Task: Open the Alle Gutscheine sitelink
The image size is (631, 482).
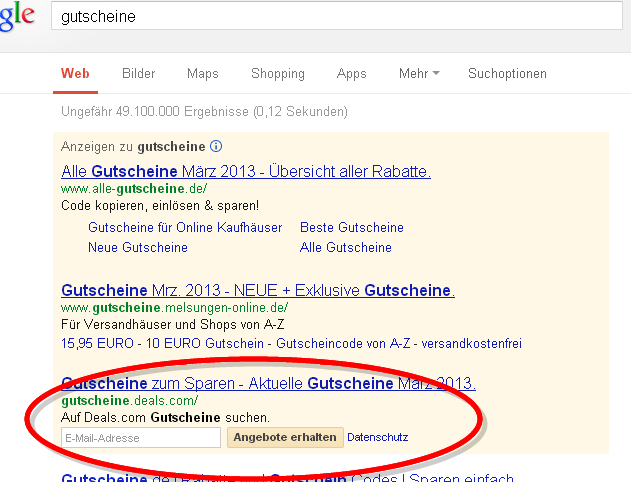Action: 346,247
